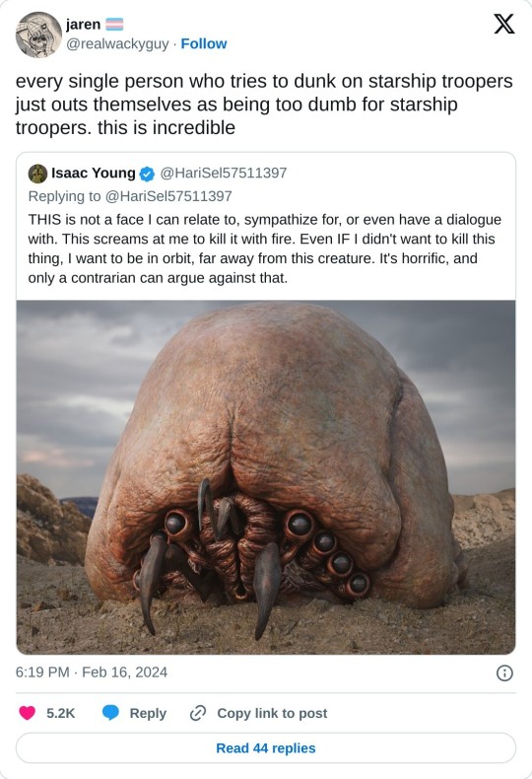The height and width of the screenshot is (779, 532).
Task: Open the X logo link
Action: (503, 24)
